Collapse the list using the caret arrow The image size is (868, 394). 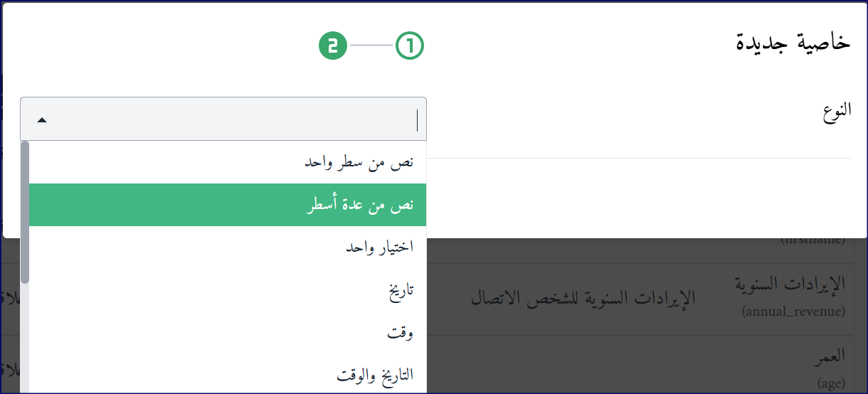(x=42, y=120)
